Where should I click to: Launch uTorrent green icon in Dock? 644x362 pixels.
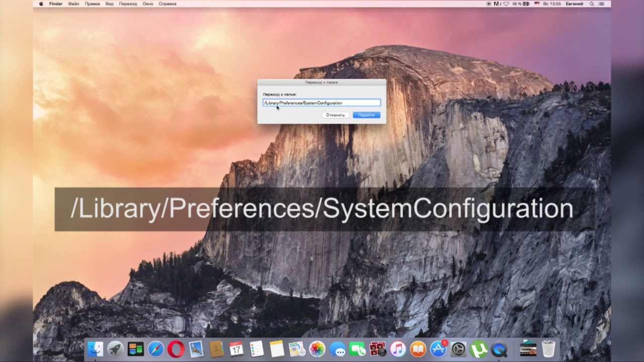478,348
